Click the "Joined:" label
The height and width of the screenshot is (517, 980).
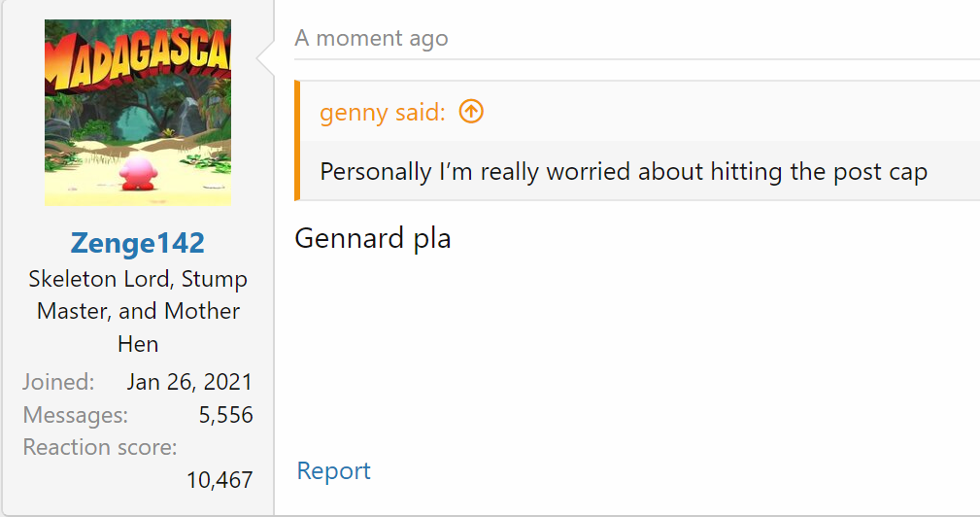pos(58,382)
